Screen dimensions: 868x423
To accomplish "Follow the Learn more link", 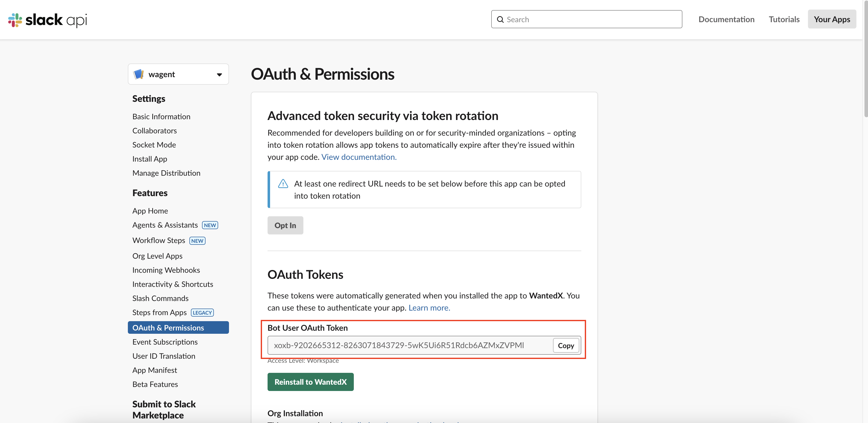I will coord(429,308).
